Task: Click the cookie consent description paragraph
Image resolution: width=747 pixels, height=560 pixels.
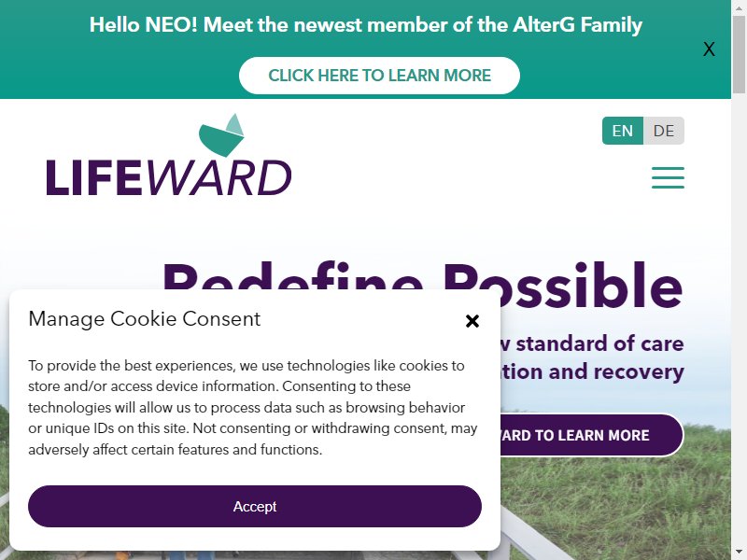Action: pyautogui.click(x=252, y=407)
